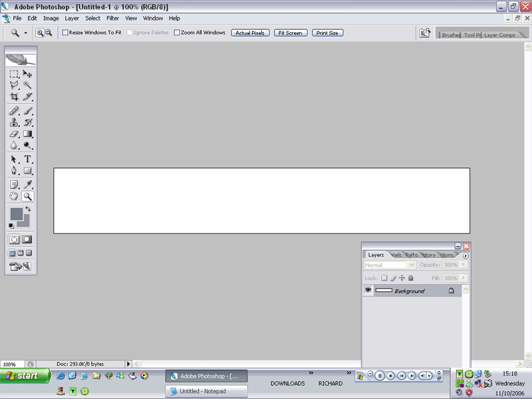Screen dimensions: 532x399
Task: Click the Actual Pixels button
Action: pos(250,33)
